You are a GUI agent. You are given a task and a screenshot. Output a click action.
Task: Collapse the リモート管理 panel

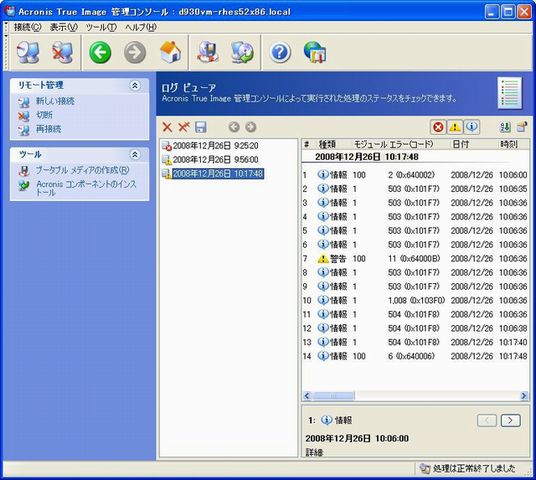point(135,85)
